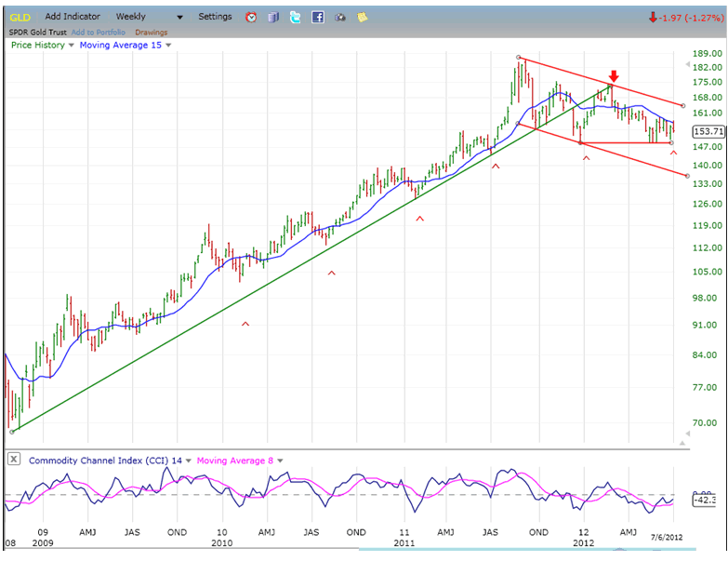Click the Drawings link
This screenshot has width=728, height=561.
(152, 32)
